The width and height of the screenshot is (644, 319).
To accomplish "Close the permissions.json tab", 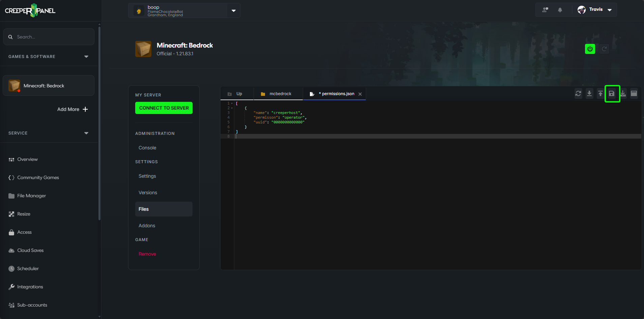I will 360,94.
